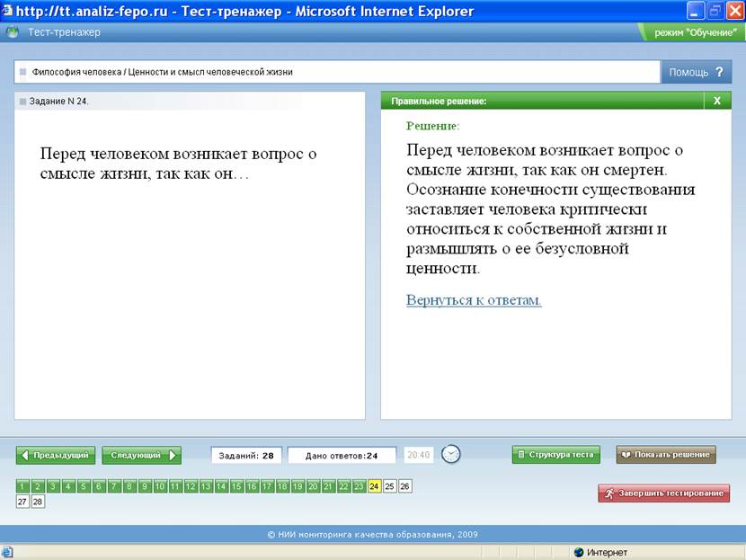Click the clock timer icon

click(x=450, y=454)
